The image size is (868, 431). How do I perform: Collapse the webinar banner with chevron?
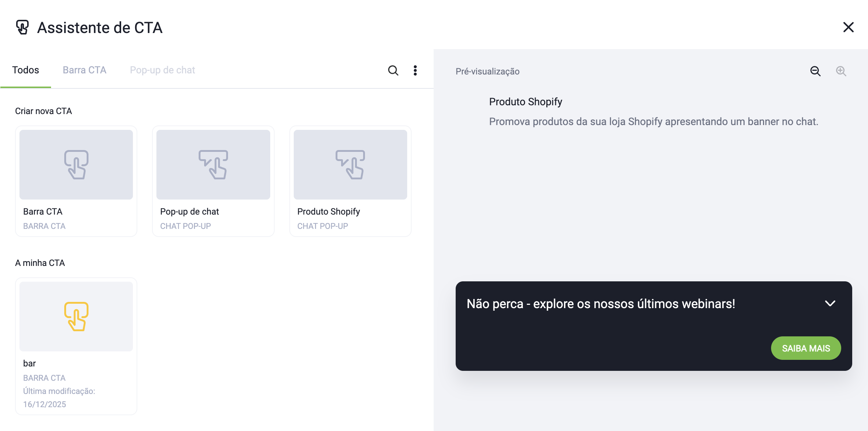click(830, 303)
